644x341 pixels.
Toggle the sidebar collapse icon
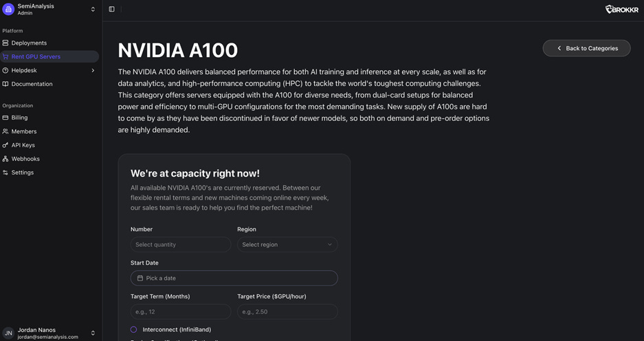pyautogui.click(x=112, y=9)
